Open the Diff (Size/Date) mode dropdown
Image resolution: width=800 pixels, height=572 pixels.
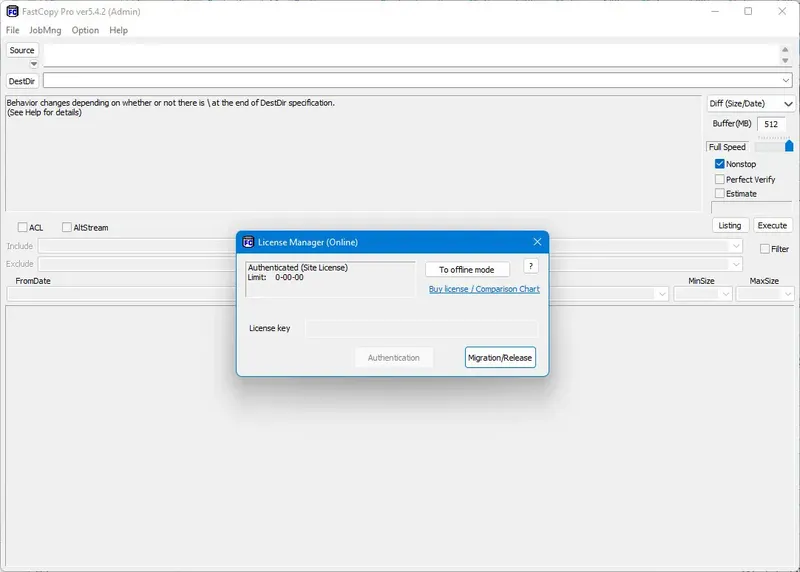click(x=788, y=104)
